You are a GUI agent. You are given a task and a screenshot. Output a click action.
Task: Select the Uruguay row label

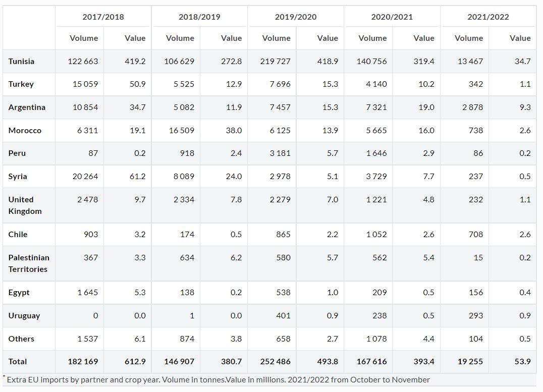click(x=24, y=315)
